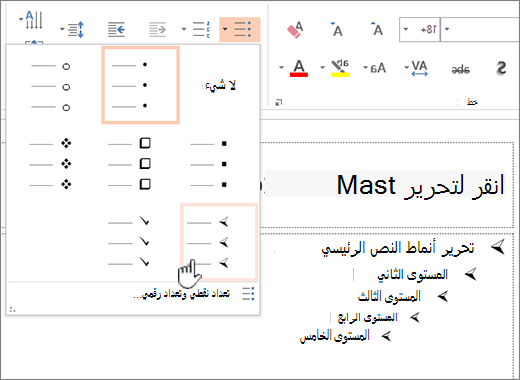Open the Numbering dropdown arrow
520x380 pixels.
(x=184, y=29)
